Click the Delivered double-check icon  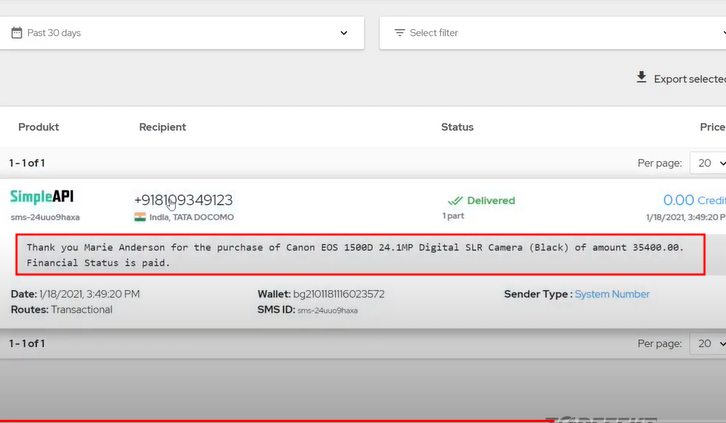click(455, 200)
